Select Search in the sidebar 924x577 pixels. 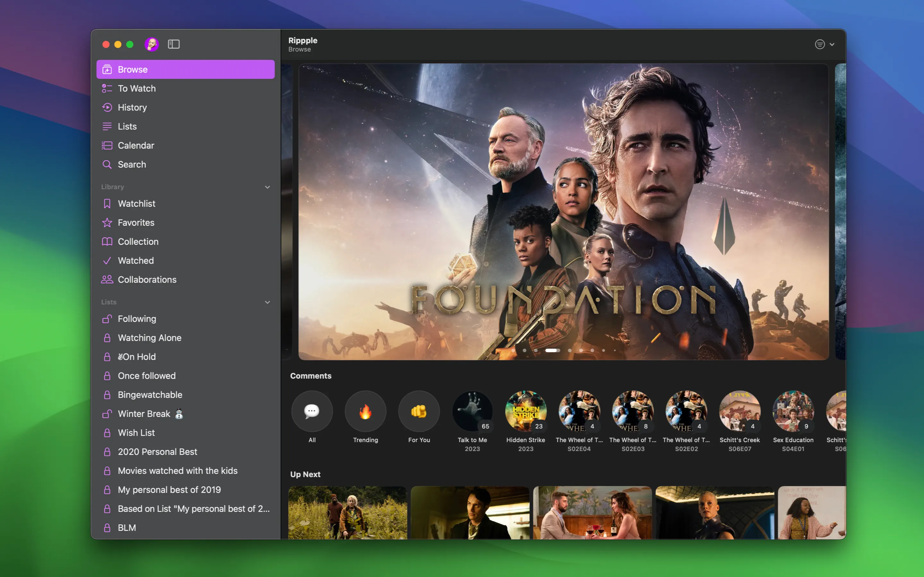tap(132, 164)
